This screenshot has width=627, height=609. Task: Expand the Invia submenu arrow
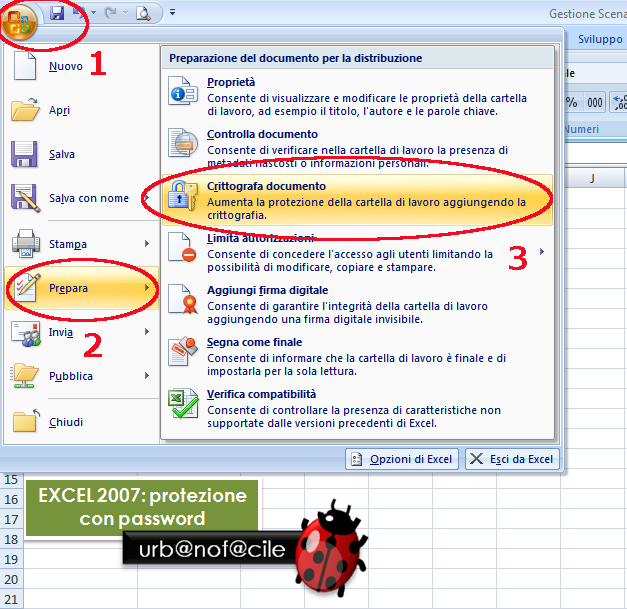tap(147, 331)
